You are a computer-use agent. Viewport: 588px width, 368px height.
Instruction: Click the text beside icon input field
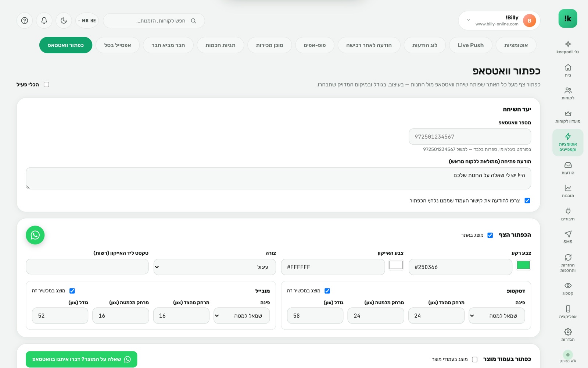pos(87,267)
